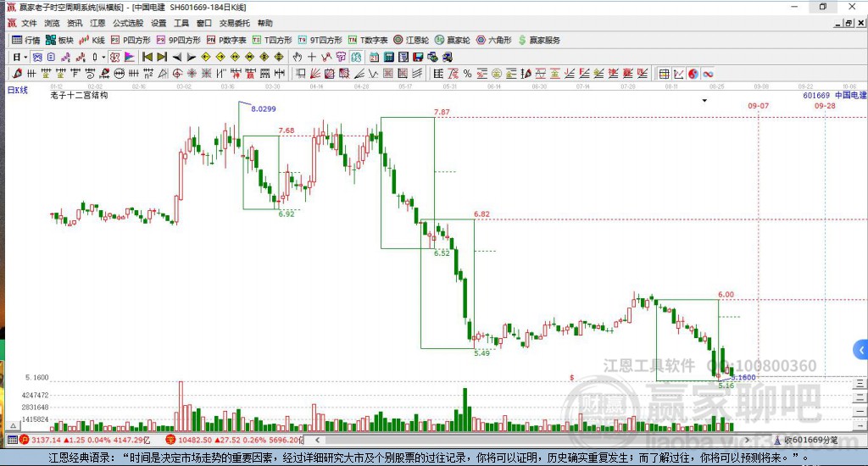Click the colorful triangle flag icon

click(x=130, y=57)
